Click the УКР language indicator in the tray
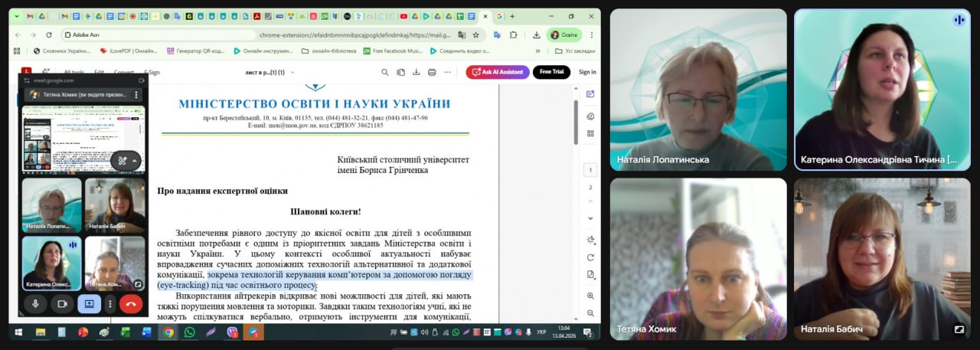Viewport: 980px width, 350px height. (541, 332)
